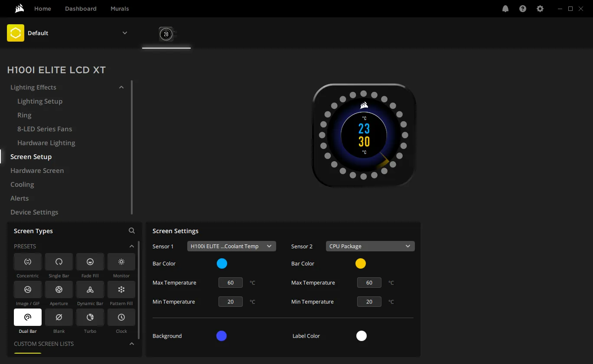Image resolution: width=593 pixels, height=364 pixels.
Task: Click the Screen Settings heading
Action: (176, 231)
